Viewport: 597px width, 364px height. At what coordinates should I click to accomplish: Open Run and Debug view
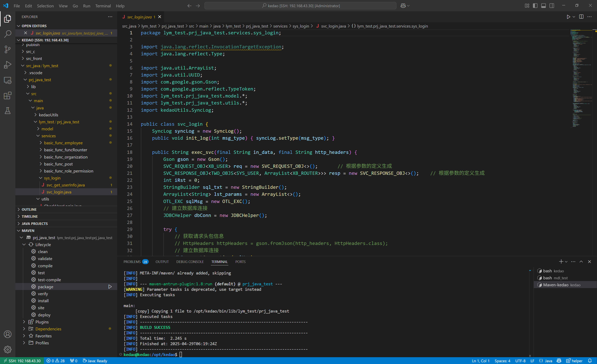click(8, 65)
